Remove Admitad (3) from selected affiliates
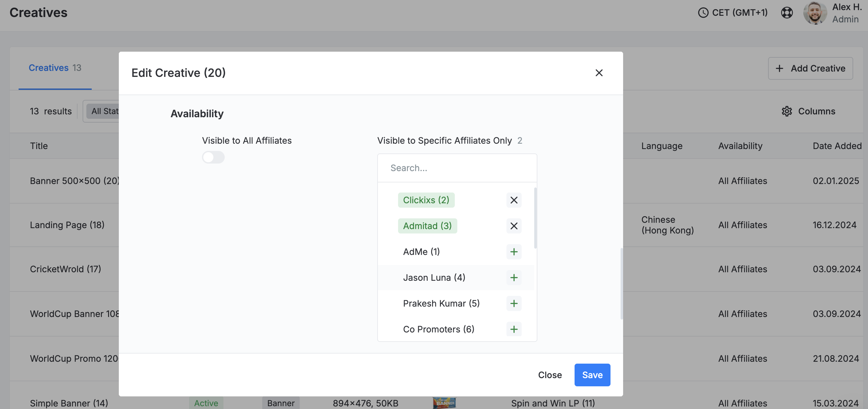 (513, 226)
